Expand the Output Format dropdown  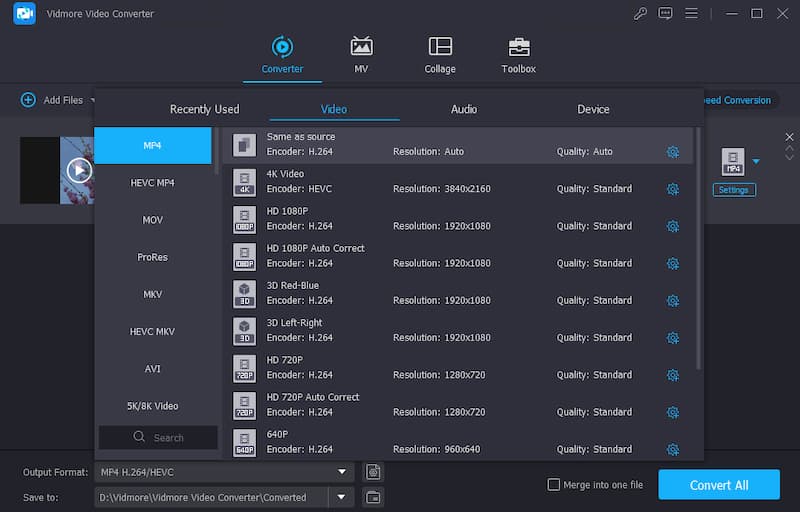click(342, 472)
